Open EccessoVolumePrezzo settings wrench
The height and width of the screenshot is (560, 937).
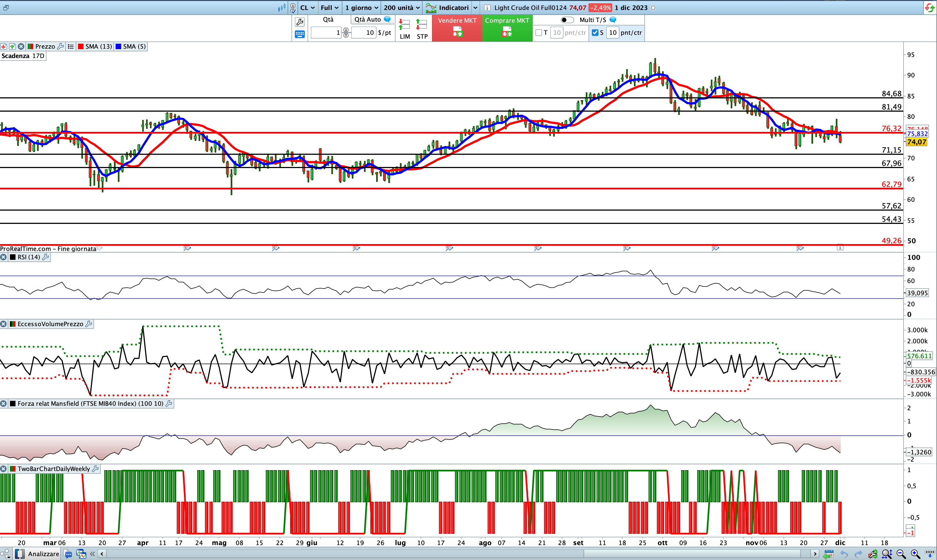(x=89, y=324)
